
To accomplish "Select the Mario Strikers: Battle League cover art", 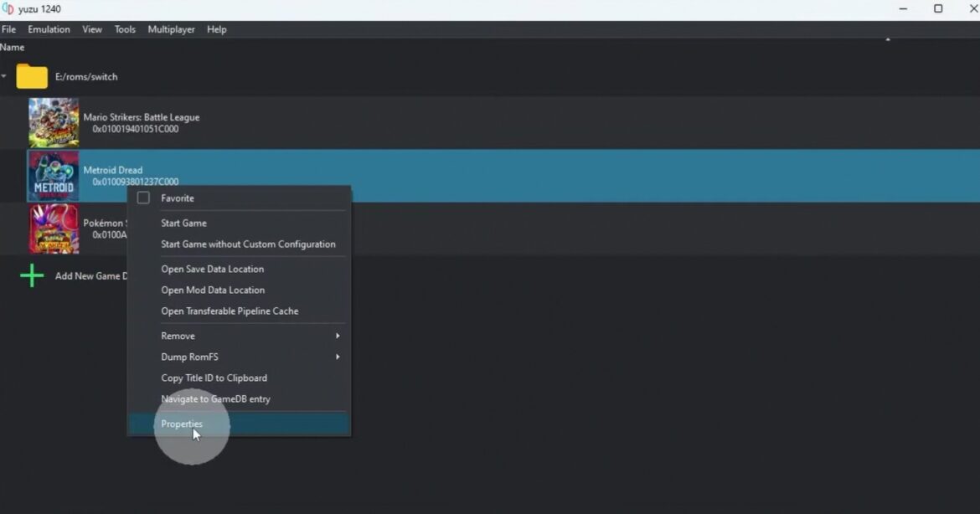I will (54, 123).
